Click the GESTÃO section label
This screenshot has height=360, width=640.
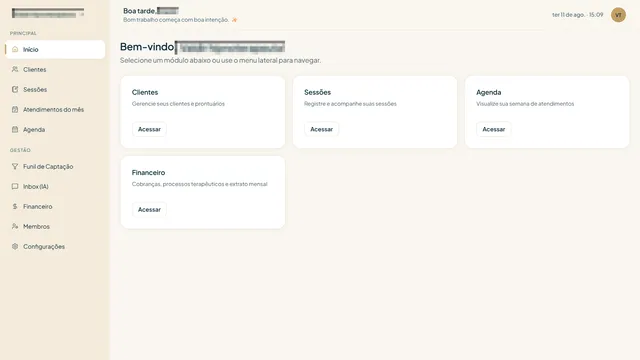point(20,150)
